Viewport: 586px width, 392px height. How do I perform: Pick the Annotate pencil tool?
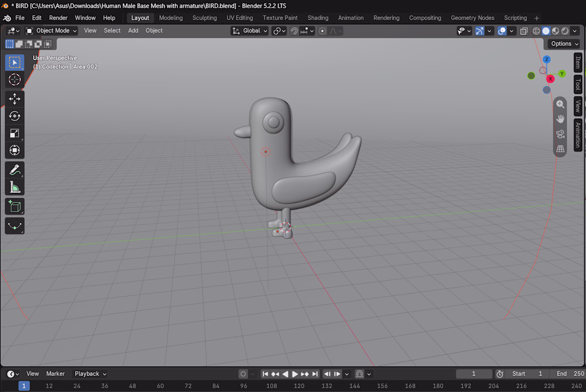[14, 170]
